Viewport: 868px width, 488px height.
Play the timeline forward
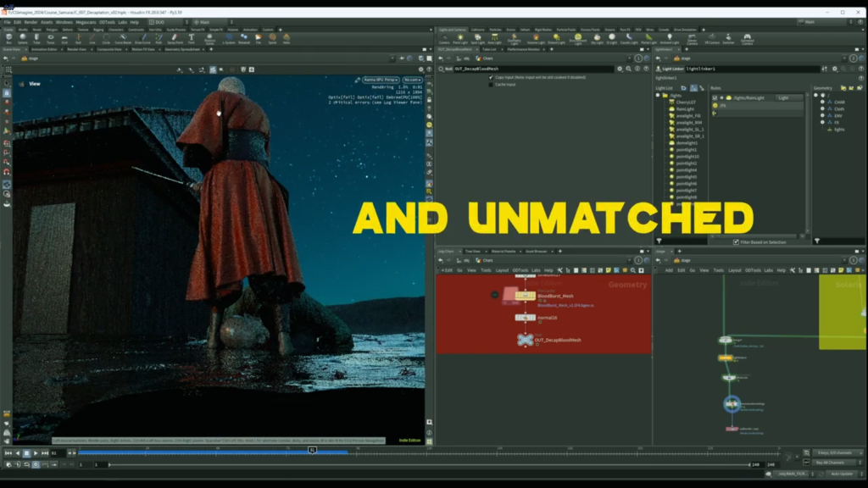pyautogui.click(x=36, y=453)
